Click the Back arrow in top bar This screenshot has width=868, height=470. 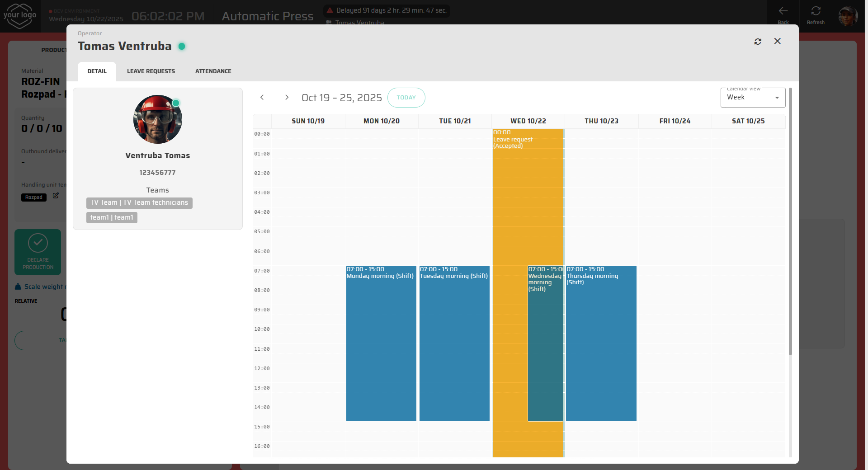[783, 15]
